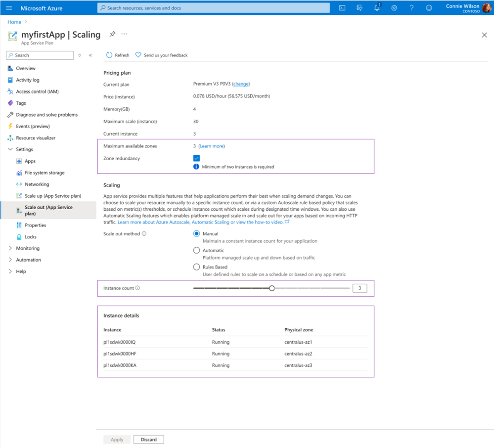Click instance pl1sdwk0000HF row

[235, 354]
